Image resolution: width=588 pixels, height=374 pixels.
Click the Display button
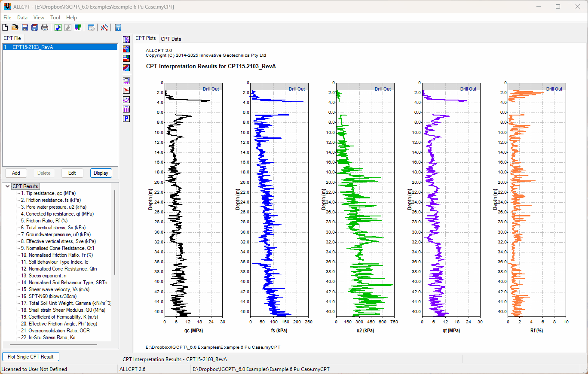[101, 173]
